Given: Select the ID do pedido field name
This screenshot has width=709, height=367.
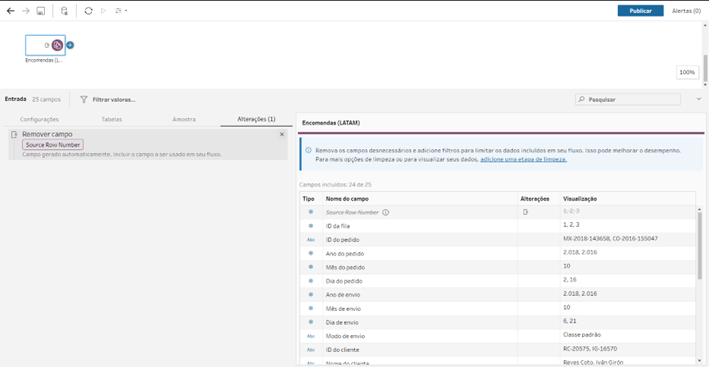Looking at the screenshot, I should tap(342, 240).
